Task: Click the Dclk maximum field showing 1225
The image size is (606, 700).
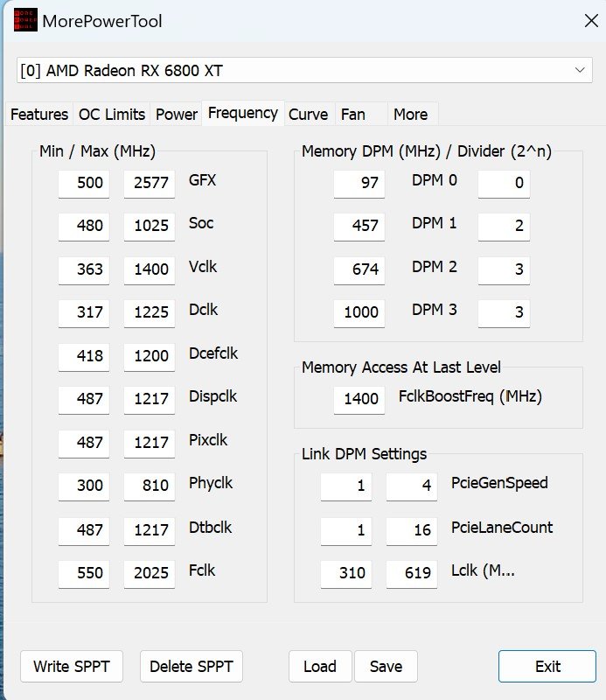Action: 150,312
